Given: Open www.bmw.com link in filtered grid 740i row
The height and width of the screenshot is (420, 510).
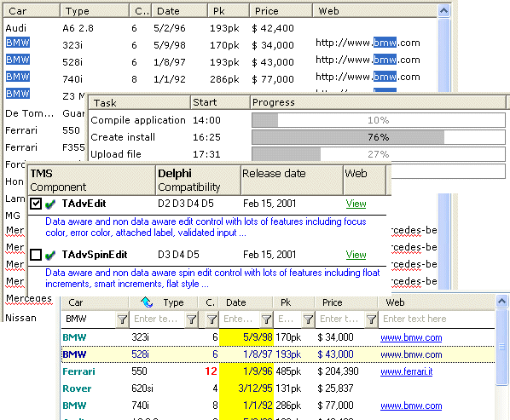Looking at the screenshot, I should pos(411,406).
